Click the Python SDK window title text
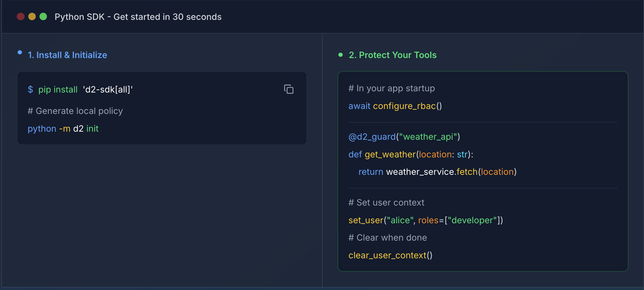Viewport: 644px width, 290px height. coord(138,17)
